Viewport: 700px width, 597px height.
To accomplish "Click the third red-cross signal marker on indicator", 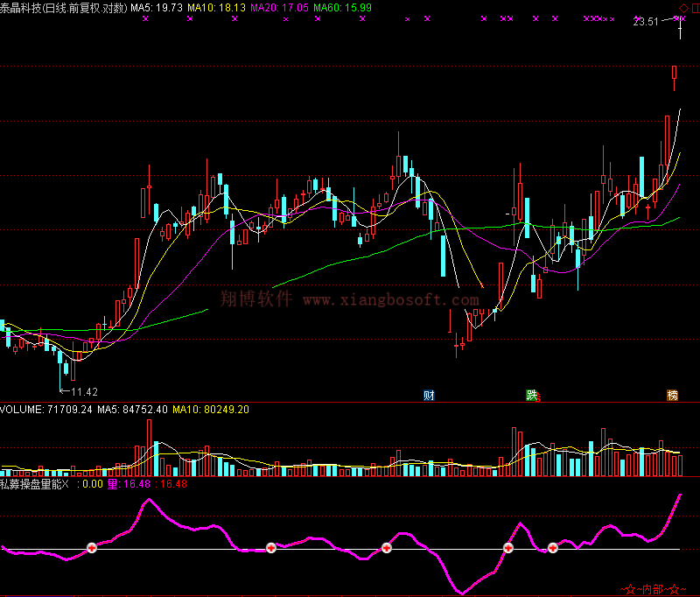I will point(386,548).
